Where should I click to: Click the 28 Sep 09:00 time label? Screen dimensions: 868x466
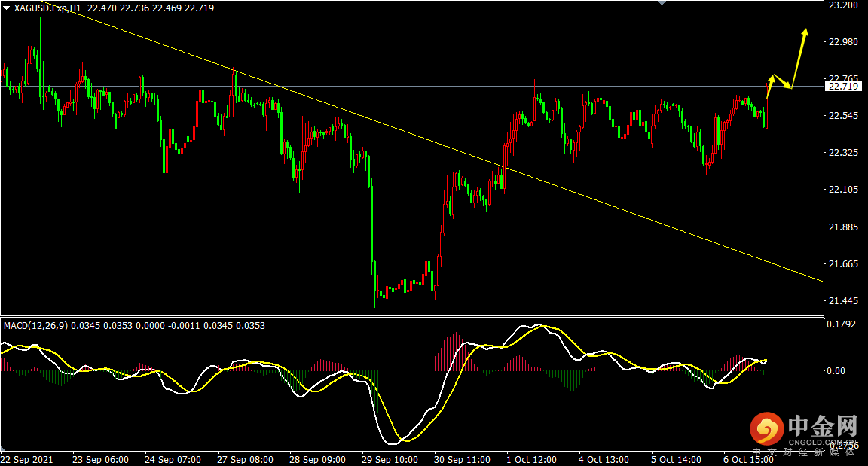318,460
